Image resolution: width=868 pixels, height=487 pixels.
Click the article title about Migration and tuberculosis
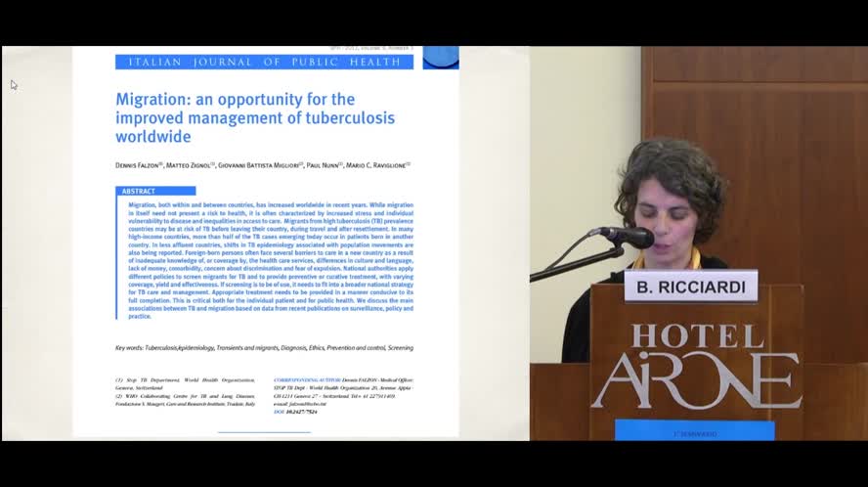pyautogui.click(x=255, y=117)
